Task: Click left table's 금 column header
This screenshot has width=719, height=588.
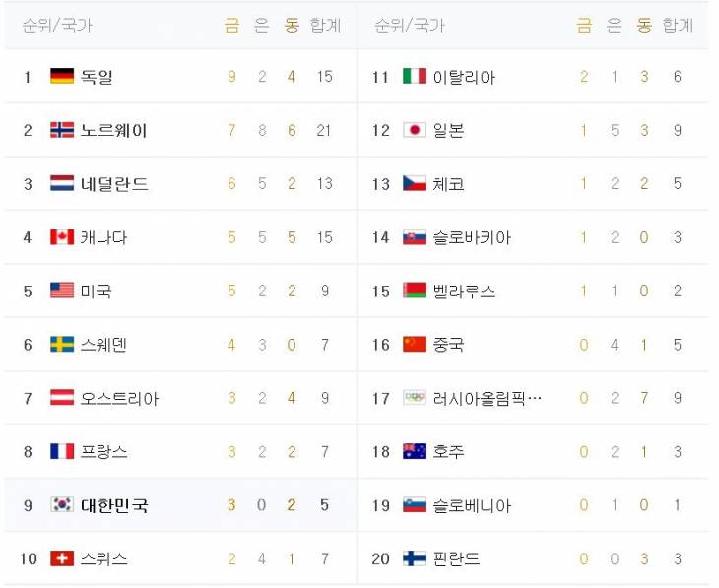Action: pos(231,26)
